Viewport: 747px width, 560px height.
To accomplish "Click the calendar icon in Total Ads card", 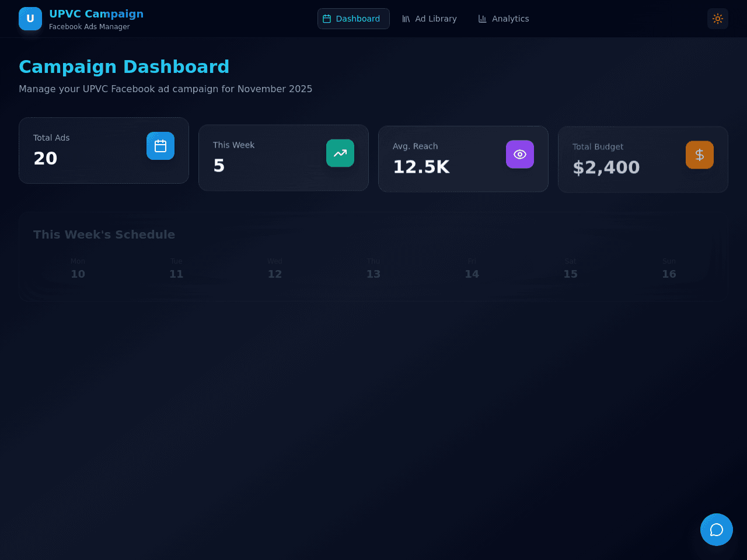I will [160, 146].
